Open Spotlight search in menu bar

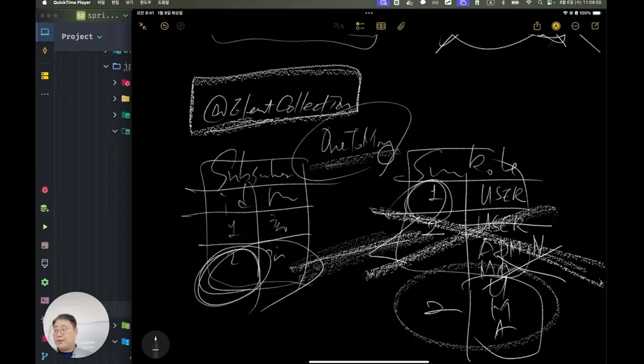click(x=540, y=3)
